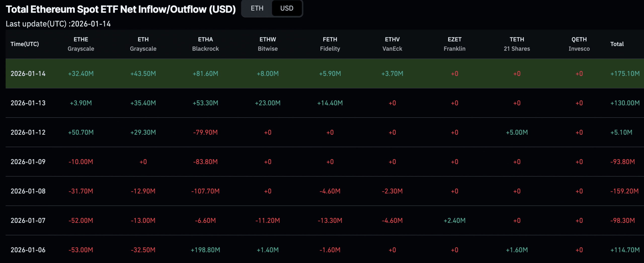Select the Time(UTC) column header
Viewport: 644px width, 263px height.
[25, 44]
